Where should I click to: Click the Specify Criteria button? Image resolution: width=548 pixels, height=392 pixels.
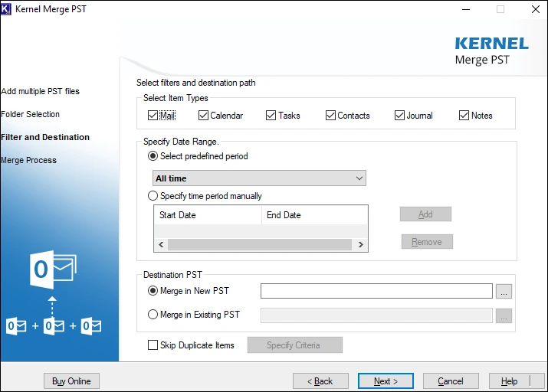coord(295,345)
